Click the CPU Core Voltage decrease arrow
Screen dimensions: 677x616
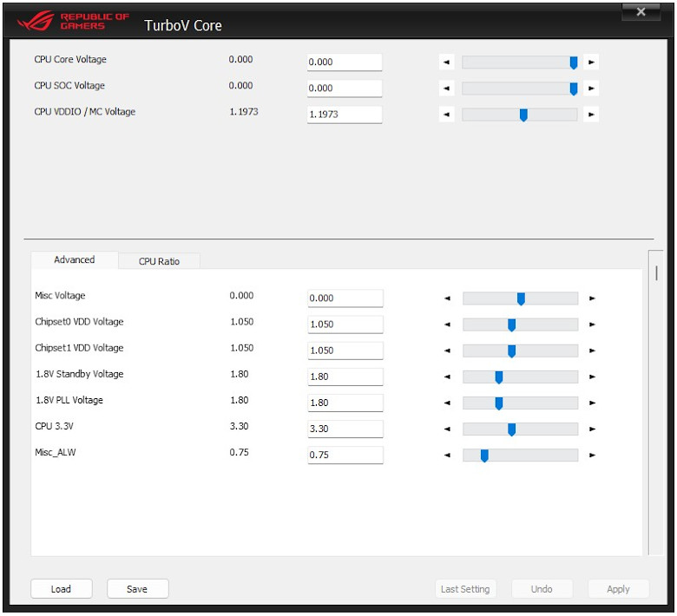click(x=447, y=62)
